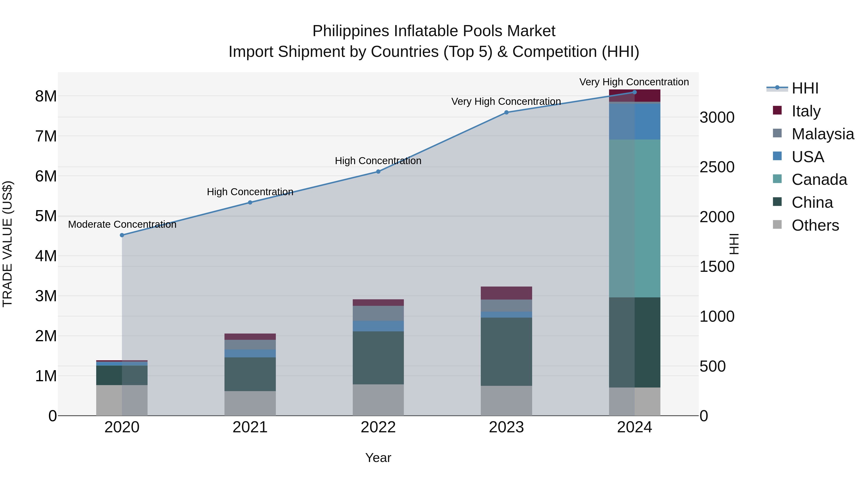Image resolution: width=868 pixels, height=488 pixels.
Task: Click the Others segment of the 2020 bar
Action: click(x=122, y=401)
